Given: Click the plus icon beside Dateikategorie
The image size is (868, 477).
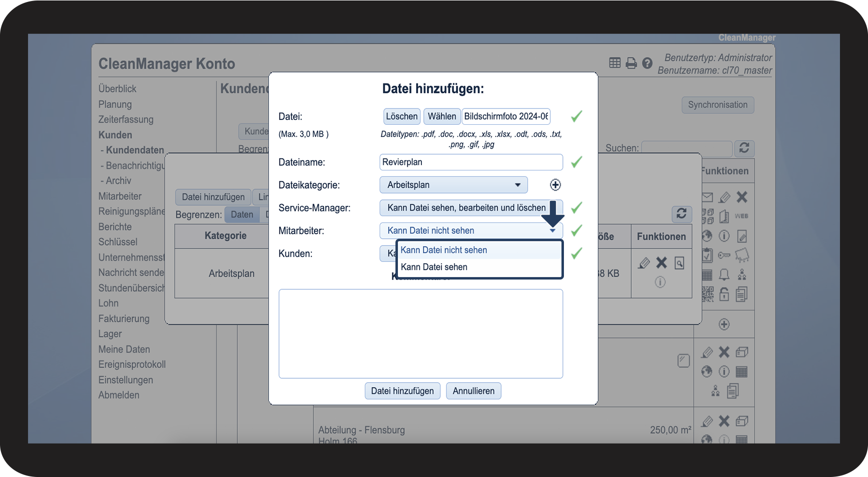Looking at the screenshot, I should pos(555,185).
